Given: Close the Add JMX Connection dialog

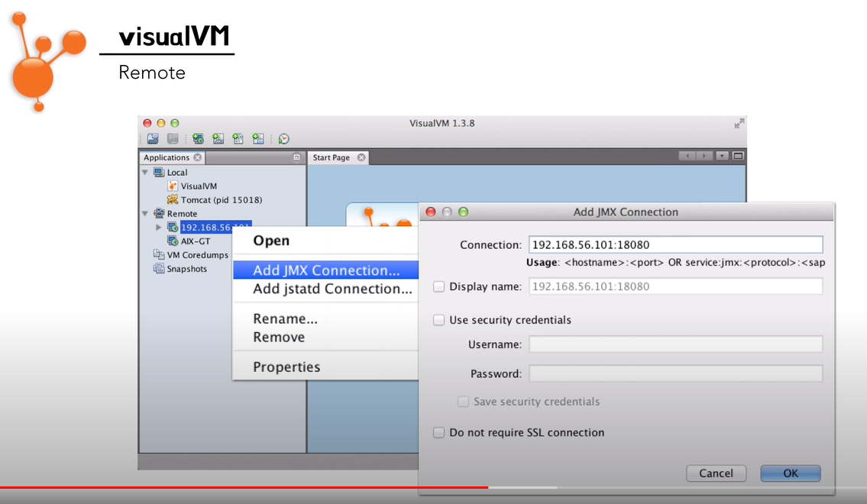Looking at the screenshot, I should tap(431, 212).
